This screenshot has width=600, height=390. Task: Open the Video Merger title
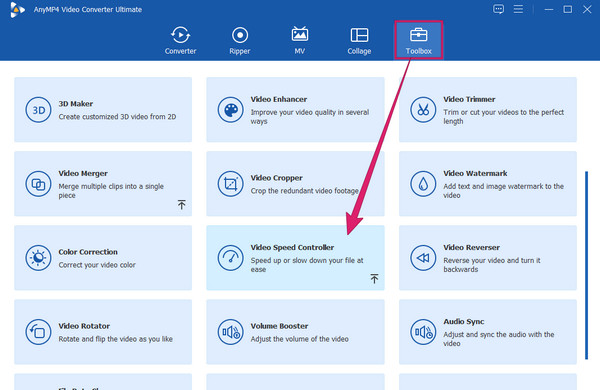[83, 173]
